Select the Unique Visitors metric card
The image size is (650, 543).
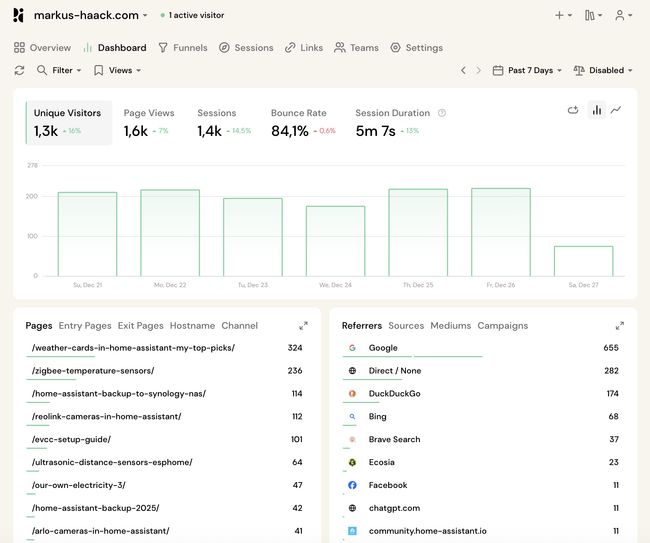pyautogui.click(x=69, y=123)
